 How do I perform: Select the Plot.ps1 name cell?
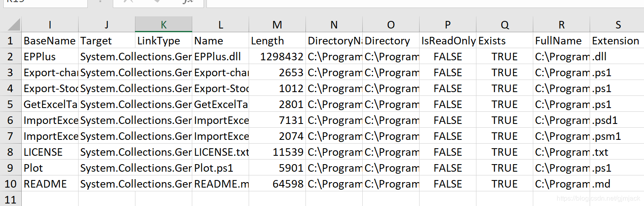[x=221, y=168]
